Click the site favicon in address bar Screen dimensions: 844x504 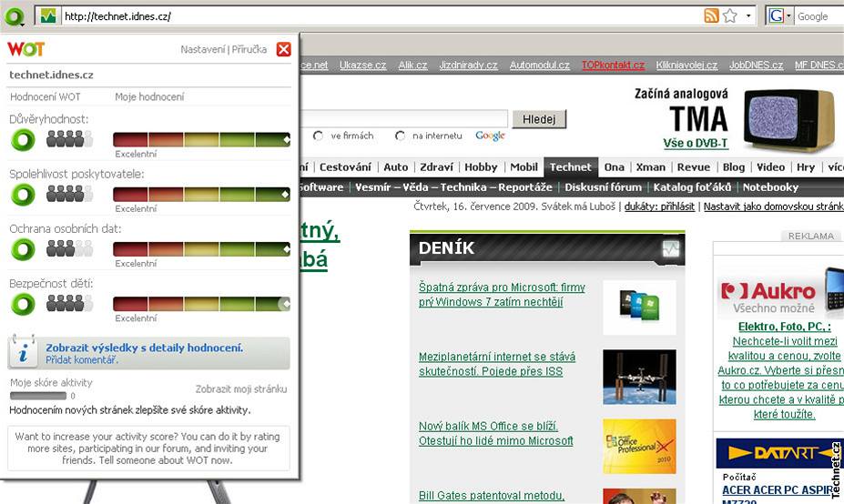(x=48, y=15)
